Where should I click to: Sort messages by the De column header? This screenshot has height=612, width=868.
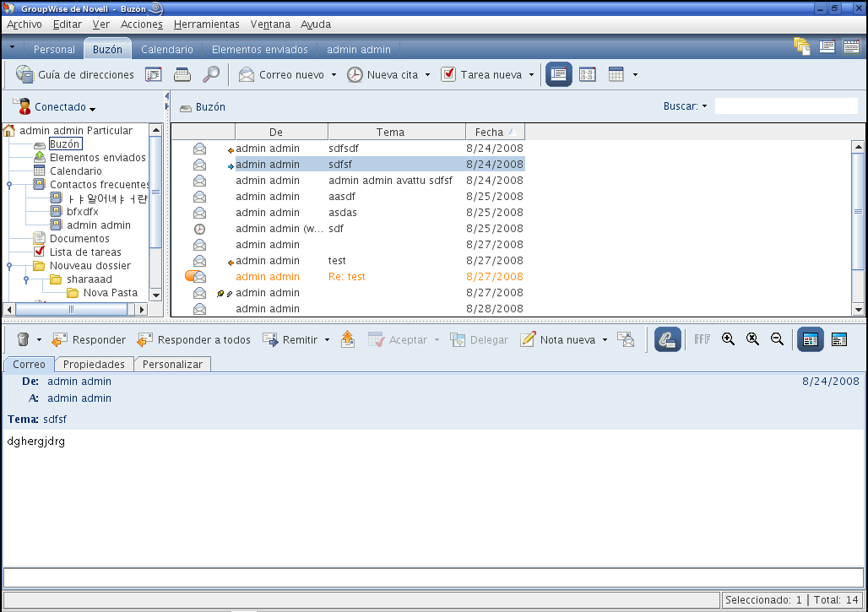point(281,132)
